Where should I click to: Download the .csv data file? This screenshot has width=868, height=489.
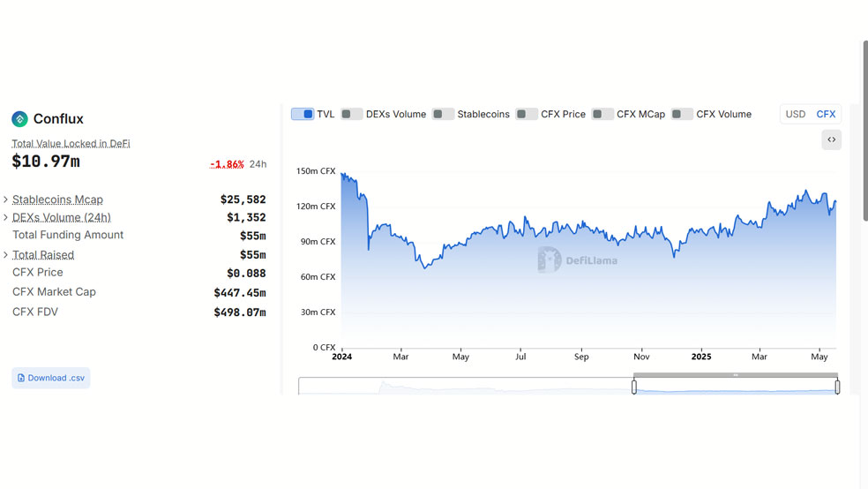click(x=51, y=378)
